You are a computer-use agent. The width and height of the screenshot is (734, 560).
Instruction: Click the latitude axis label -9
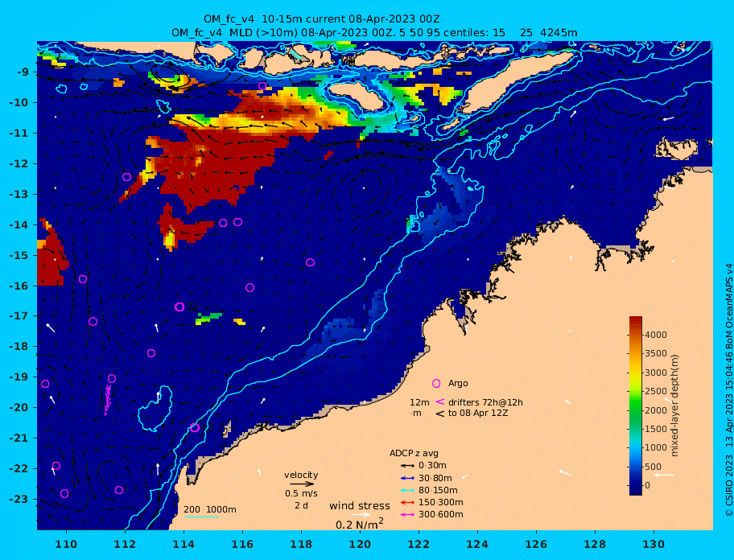[23, 72]
